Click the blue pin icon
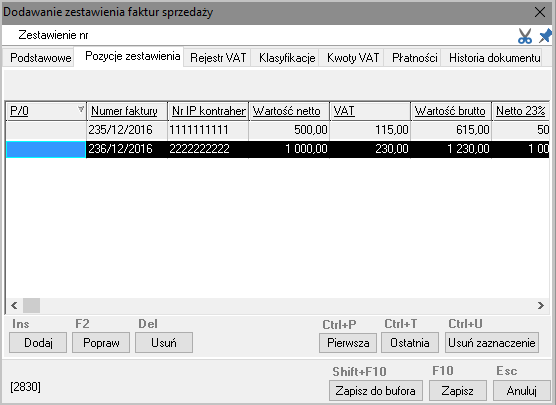This screenshot has width=556, height=405. pos(545,35)
